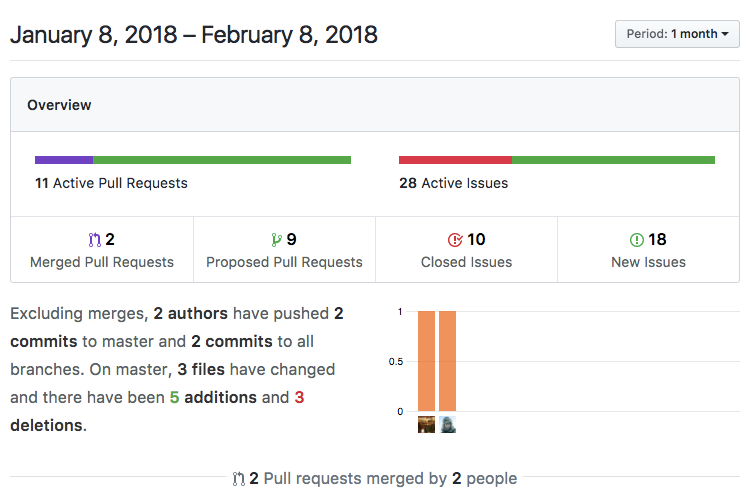Open Proposed Pull Requests tab
The image size is (749, 493).
(x=284, y=250)
